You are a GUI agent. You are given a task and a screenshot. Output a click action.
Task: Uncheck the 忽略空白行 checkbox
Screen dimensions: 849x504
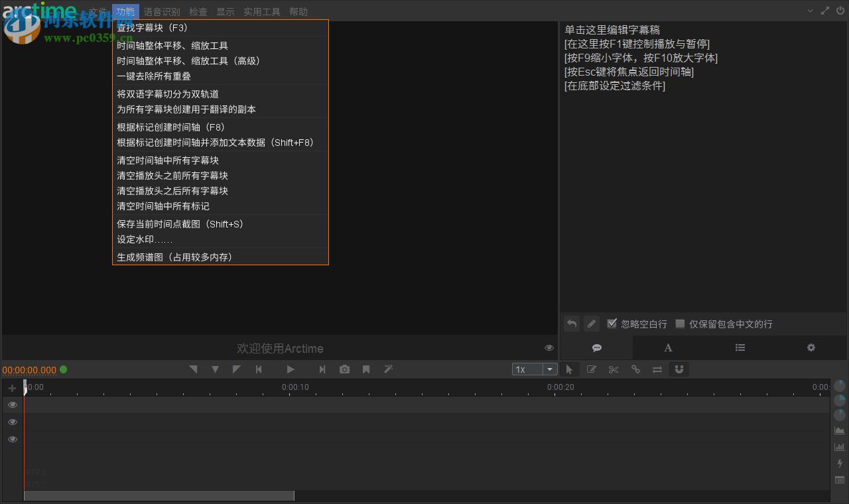click(612, 324)
